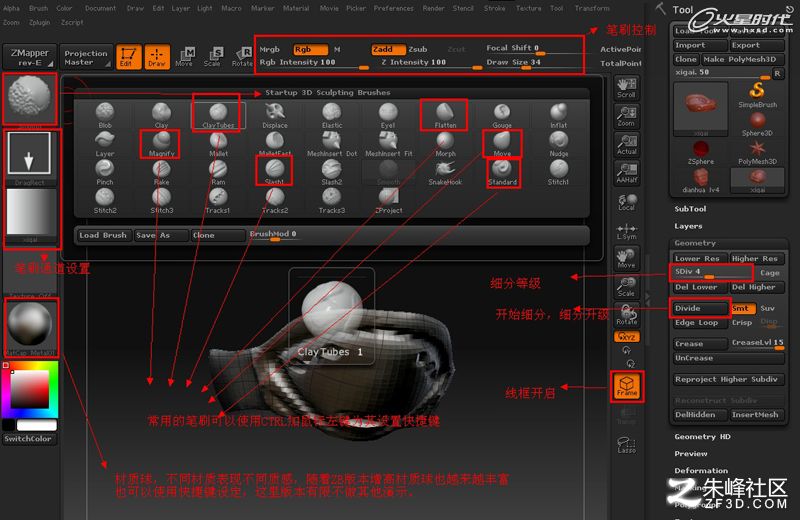Enable Edit mode button
The height and width of the screenshot is (520, 800).
[x=128, y=57]
